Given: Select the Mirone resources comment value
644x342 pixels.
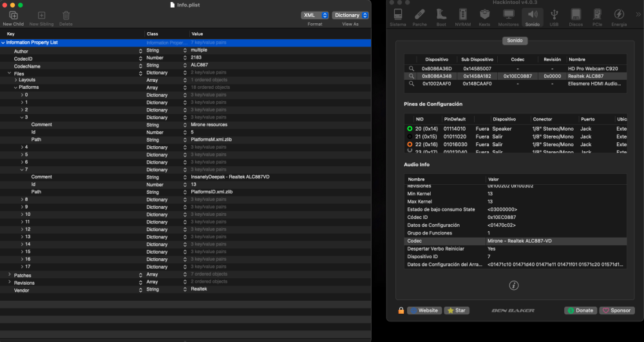Looking at the screenshot, I should pos(209,125).
